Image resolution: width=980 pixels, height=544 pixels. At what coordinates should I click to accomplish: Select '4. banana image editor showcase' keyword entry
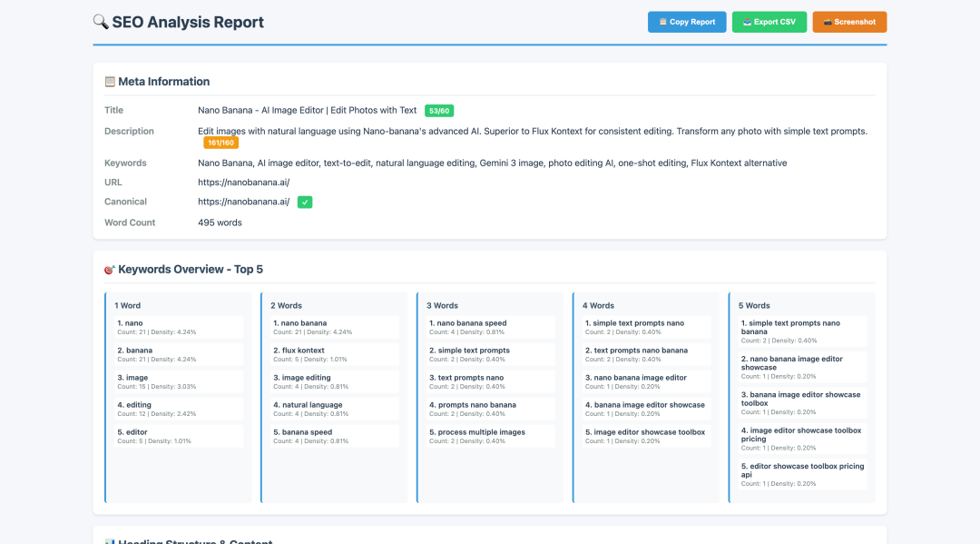646,409
